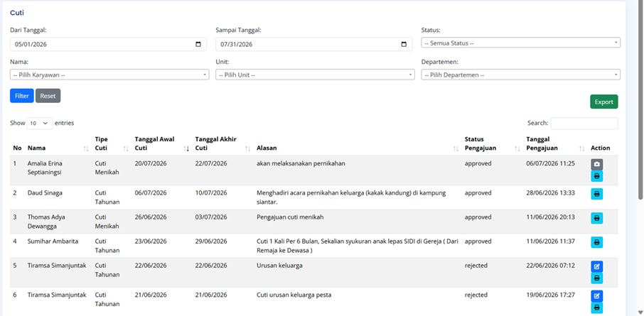Focus the Search input field
The width and height of the screenshot is (644, 316).
584,123
